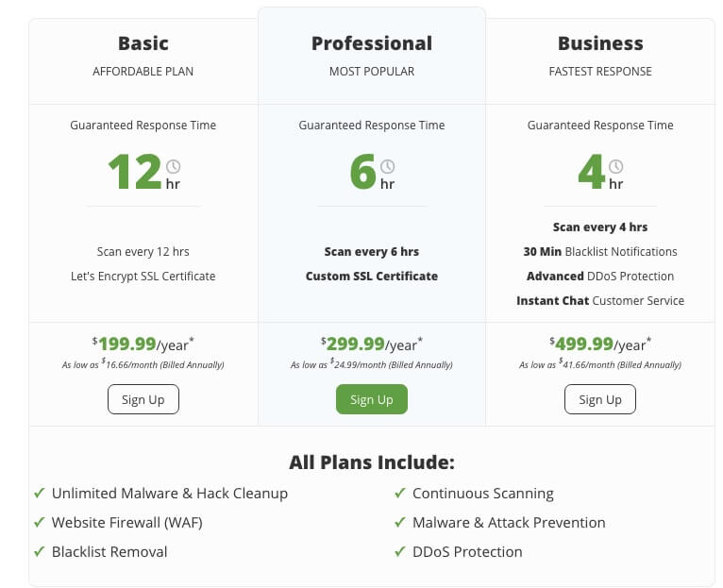Click checkmark next to Malware & Attack Prevention
Viewport: 723px width, 588px height.
tap(400, 522)
